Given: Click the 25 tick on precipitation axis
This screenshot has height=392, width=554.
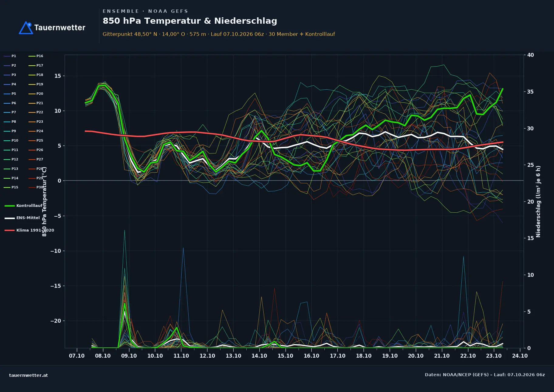Looking at the screenshot, I should [531, 165].
